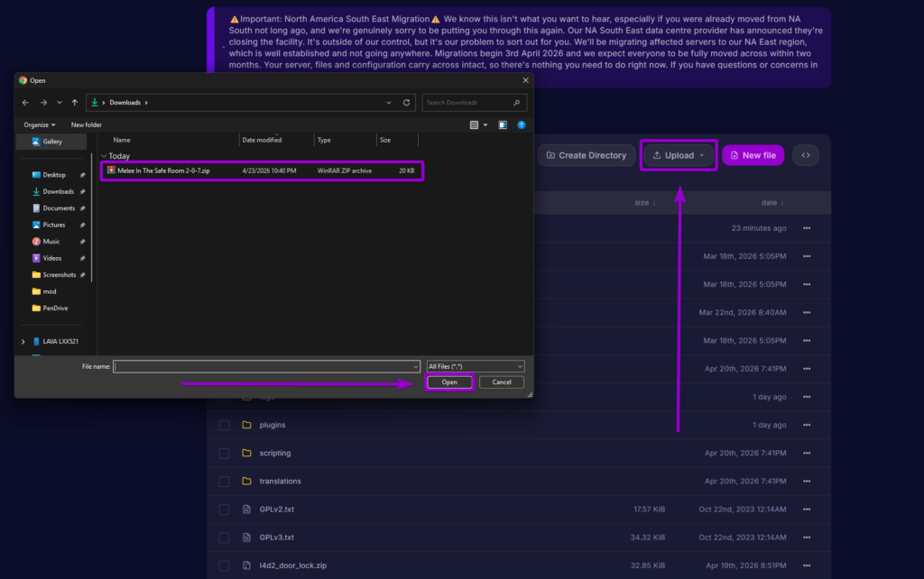The image size is (924, 579).
Task: Expand the LAVA LXX521 device entry
Action: (x=22, y=340)
